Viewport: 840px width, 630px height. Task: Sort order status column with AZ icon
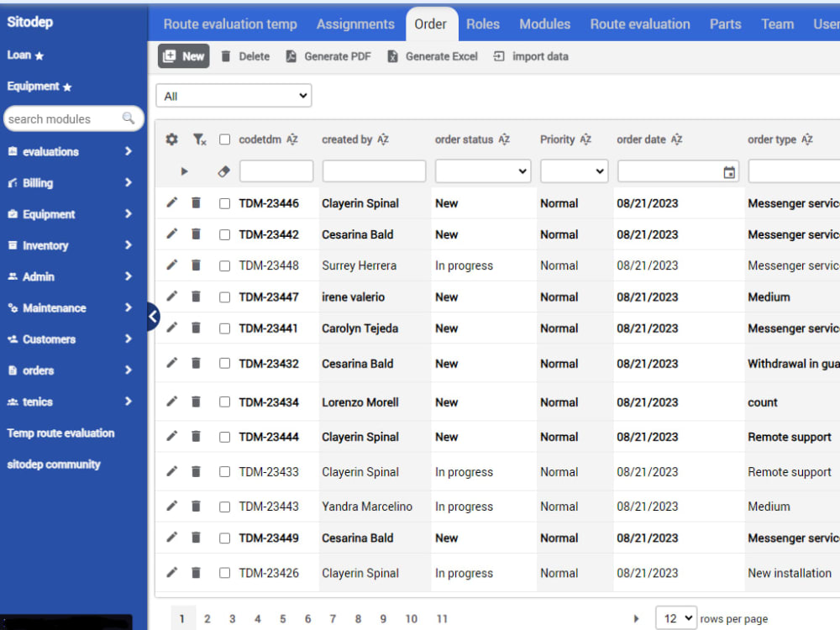tap(504, 139)
